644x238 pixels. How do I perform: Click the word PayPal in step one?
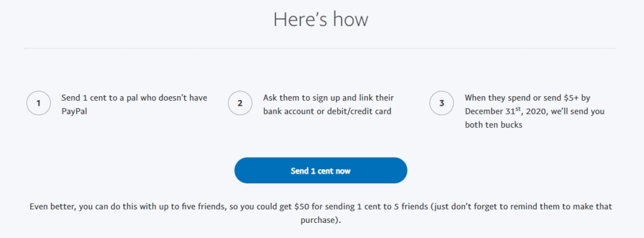click(74, 111)
